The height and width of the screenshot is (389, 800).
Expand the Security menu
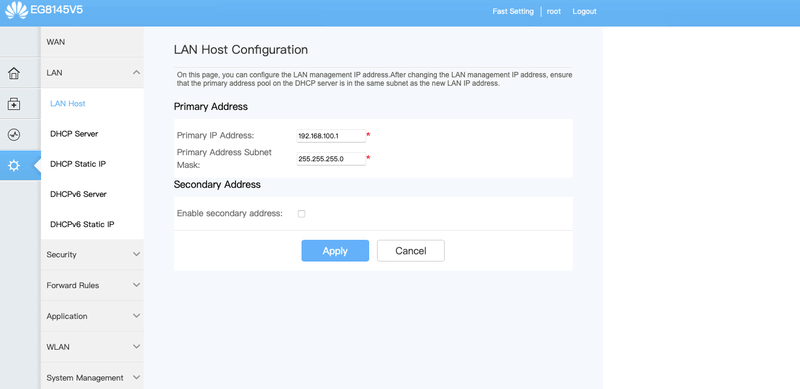pos(92,254)
